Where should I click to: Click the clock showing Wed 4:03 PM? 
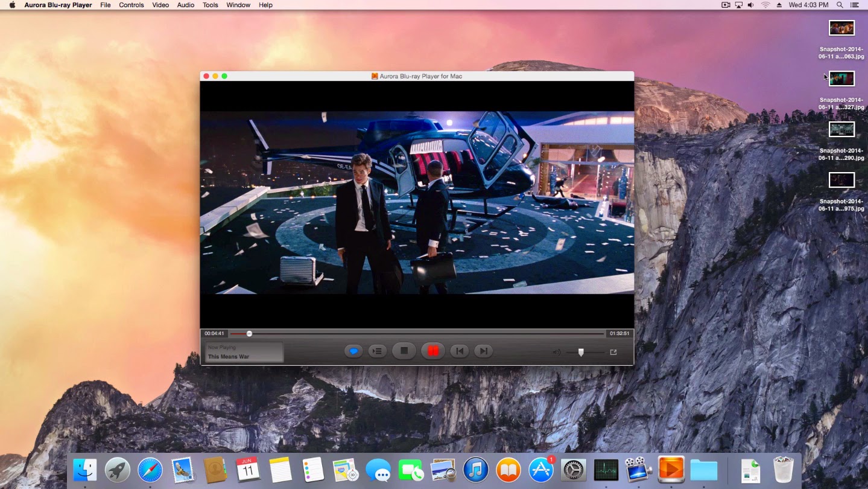(808, 5)
